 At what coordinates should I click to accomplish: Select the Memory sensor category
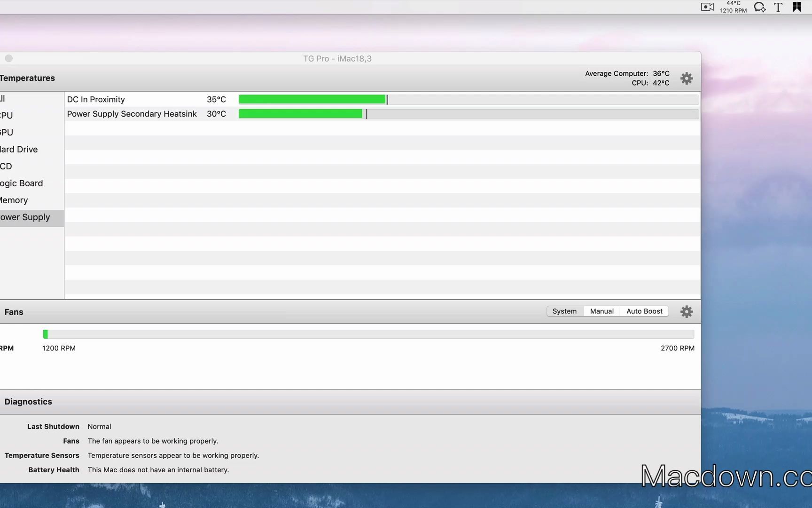(x=32, y=200)
